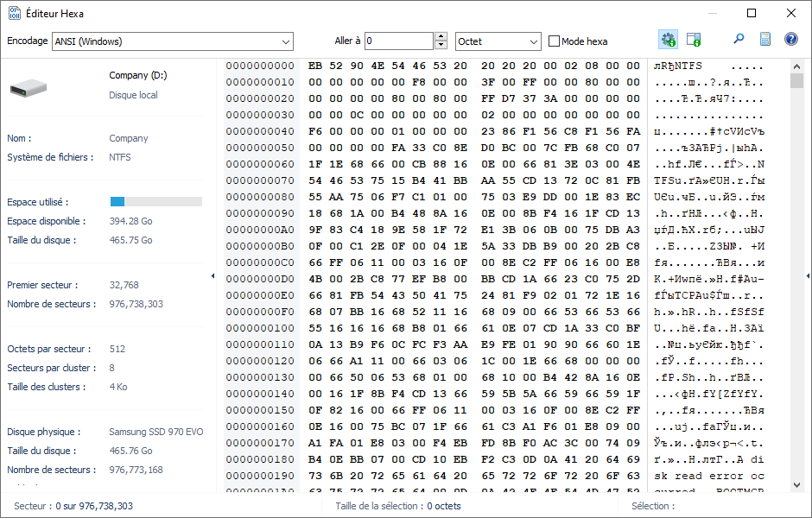
Task: Collapse right panel using edge arrow
Action: pyautogui.click(x=808, y=275)
